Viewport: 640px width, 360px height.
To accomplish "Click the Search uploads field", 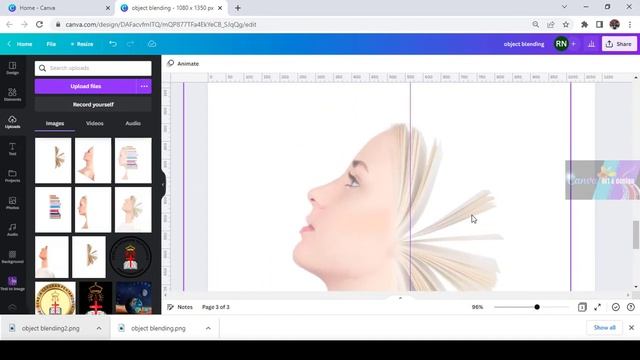I will (93, 68).
